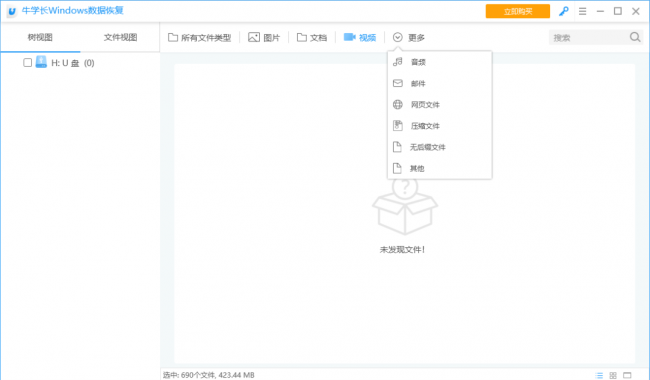Switch to 树视图 tab
Screen dimensions: 650x380
point(40,37)
